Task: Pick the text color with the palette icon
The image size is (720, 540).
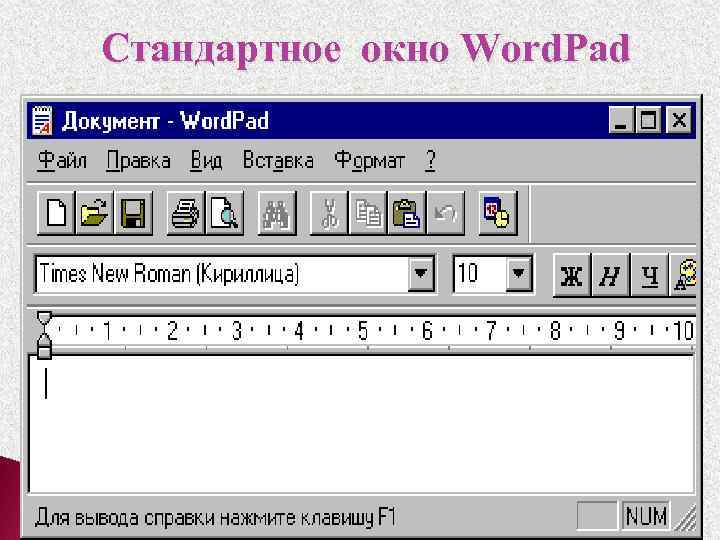Action: (684, 276)
